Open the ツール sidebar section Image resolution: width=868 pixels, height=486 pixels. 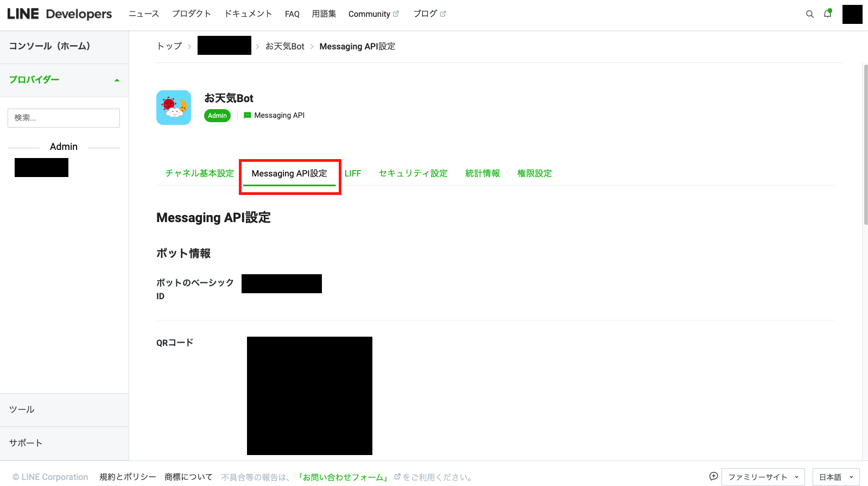pyautogui.click(x=64, y=410)
